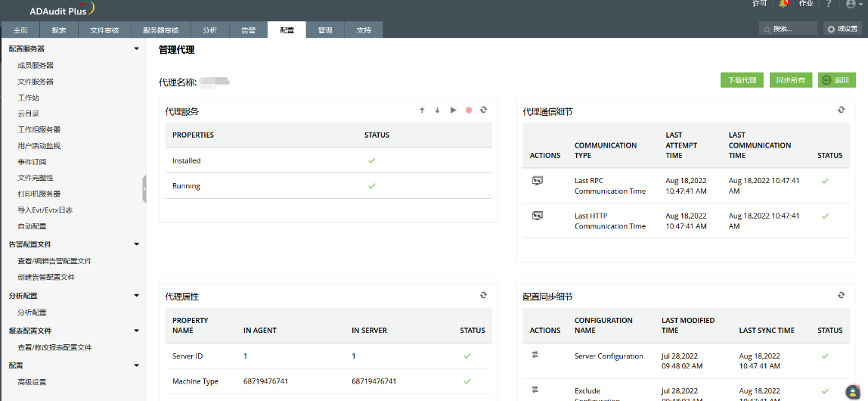This screenshot has width=868, height=401.
Task: Start the agent service with play icon
Action: coord(453,110)
